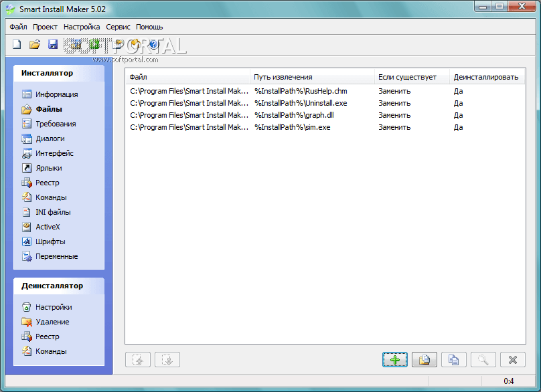Move item down with arrow button

tap(167, 360)
